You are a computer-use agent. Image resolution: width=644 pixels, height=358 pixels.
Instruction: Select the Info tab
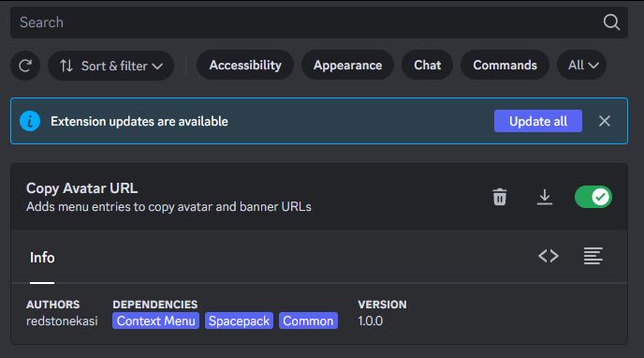click(x=42, y=258)
